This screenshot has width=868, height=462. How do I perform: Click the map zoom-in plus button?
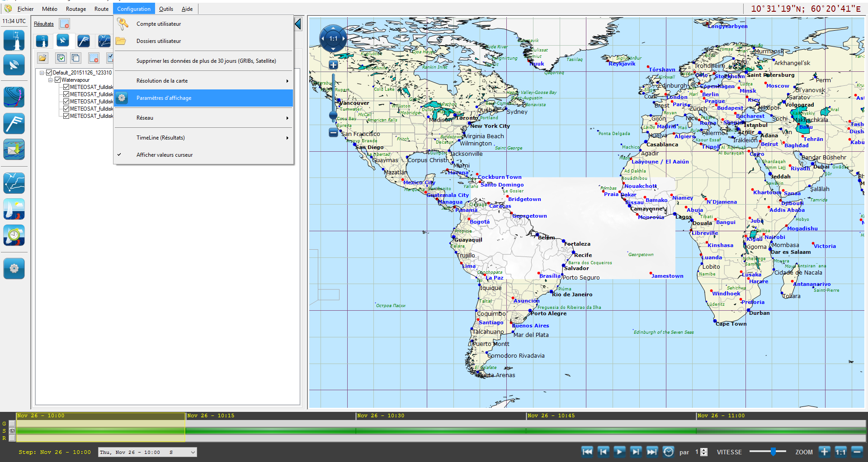(x=333, y=65)
